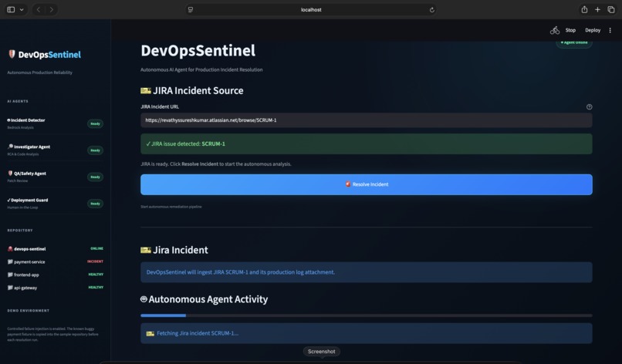Click the page settings icon in address bar
Screen dimensions: 622x364
pyautogui.click(x=191, y=9)
